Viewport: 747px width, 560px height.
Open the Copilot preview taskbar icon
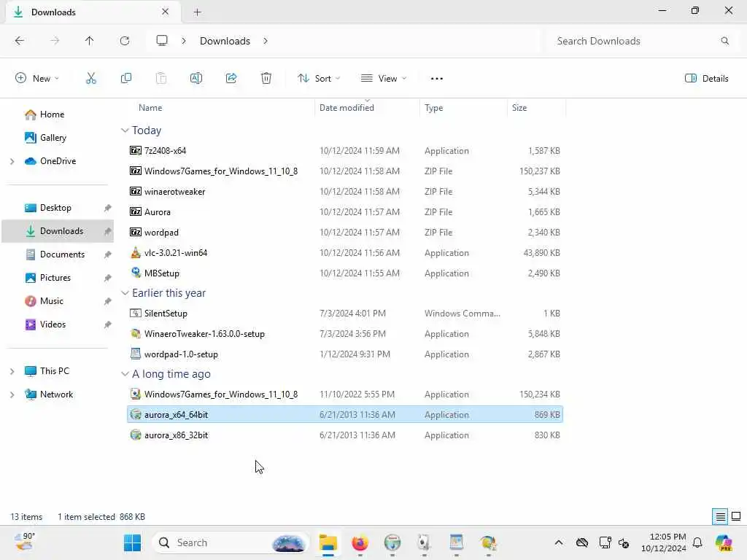724,542
